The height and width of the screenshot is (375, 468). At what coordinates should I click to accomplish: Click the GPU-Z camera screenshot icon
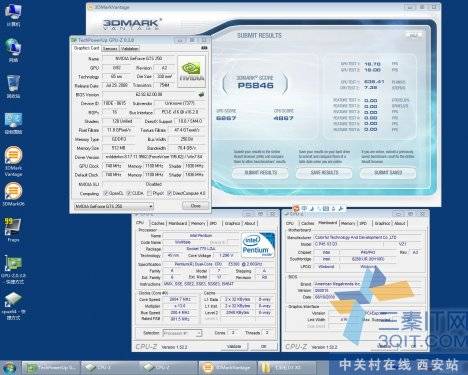pos(204,48)
